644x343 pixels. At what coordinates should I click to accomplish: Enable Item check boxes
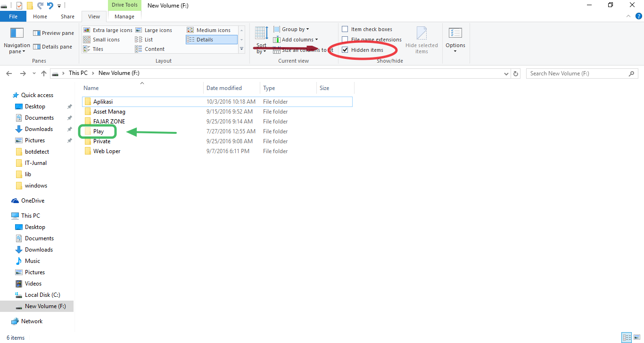pyautogui.click(x=345, y=29)
